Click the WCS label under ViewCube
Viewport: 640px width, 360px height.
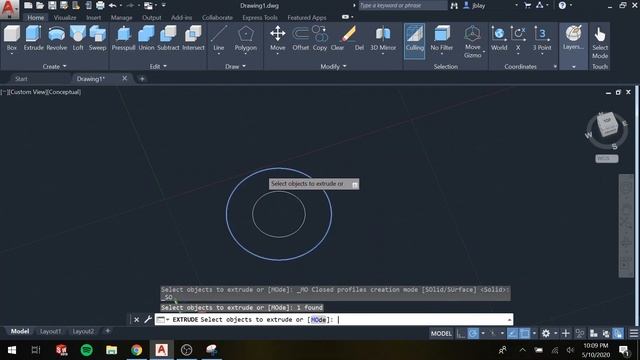coord(607,158)
